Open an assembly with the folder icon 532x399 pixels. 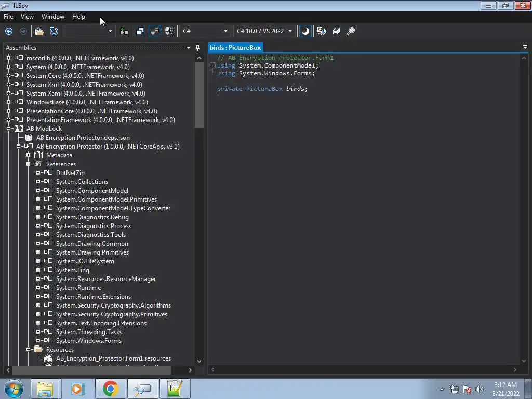coord(39,31)
